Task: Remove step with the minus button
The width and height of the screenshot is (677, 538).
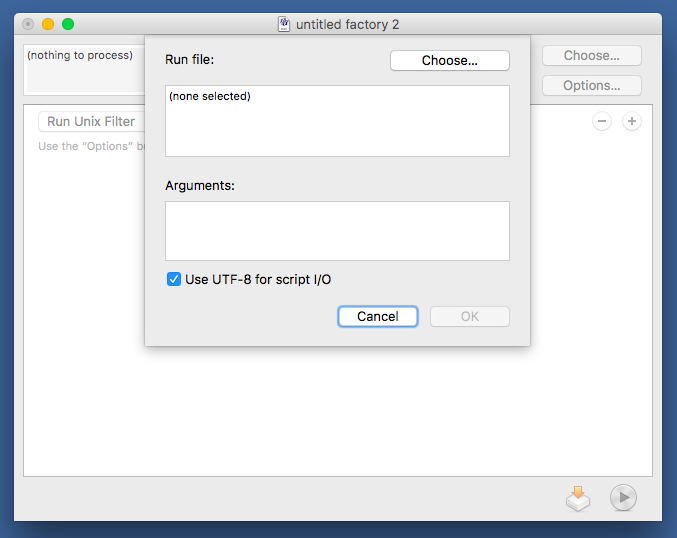Action: point(602,121)
